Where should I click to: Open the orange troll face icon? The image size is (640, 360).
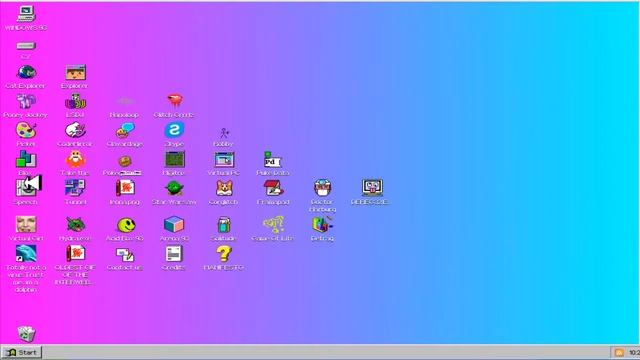76,159
